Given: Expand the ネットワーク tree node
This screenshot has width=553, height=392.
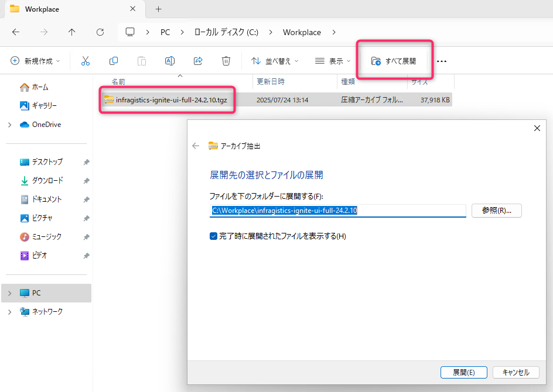Looking at the screenshot, I should [x=10, y=312].
